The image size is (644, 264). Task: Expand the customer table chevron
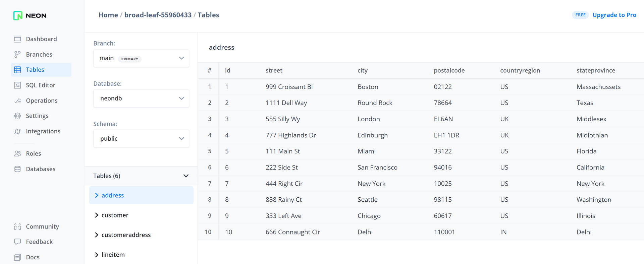pyautogui.click(x=97, y=215)
